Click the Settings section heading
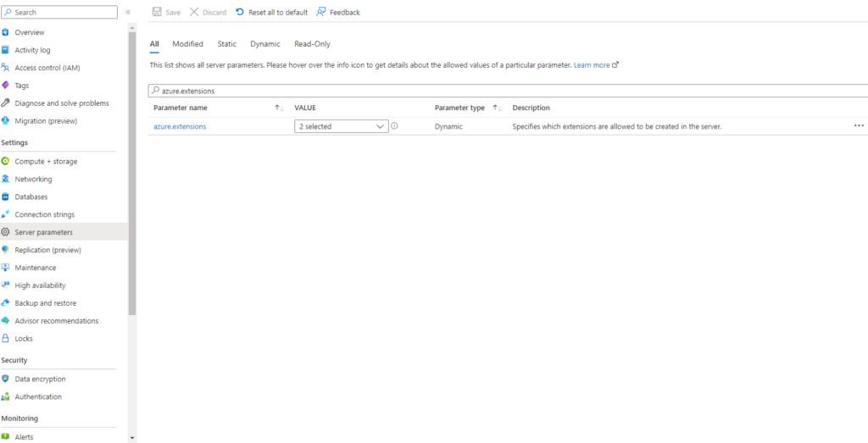This screenshot has width=868, height=443. click(x=14, y=142)
